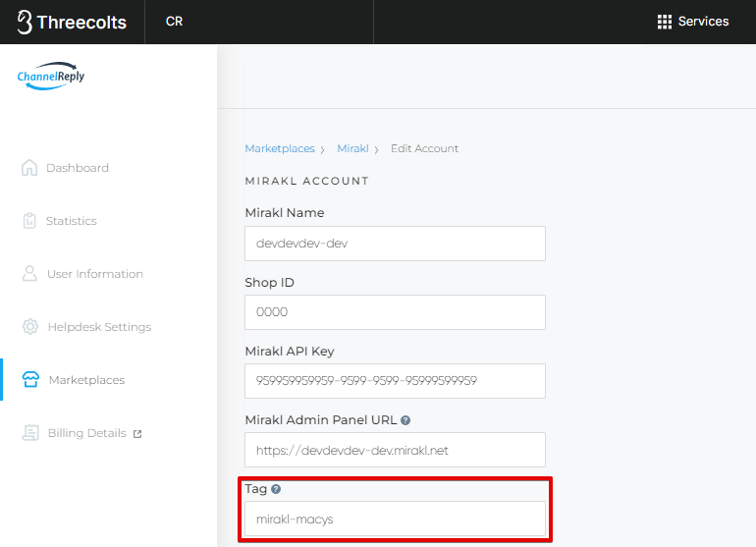Click the Dashboard house icon
The image size is (756, 547).
[29, 167]
